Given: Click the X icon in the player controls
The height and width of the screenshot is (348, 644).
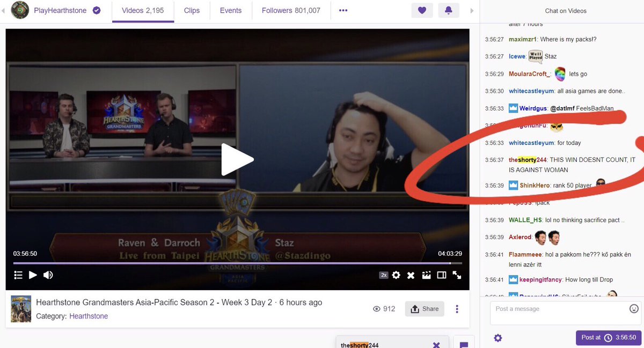Looking at the screenshot, I should click(x=411, y=275).
